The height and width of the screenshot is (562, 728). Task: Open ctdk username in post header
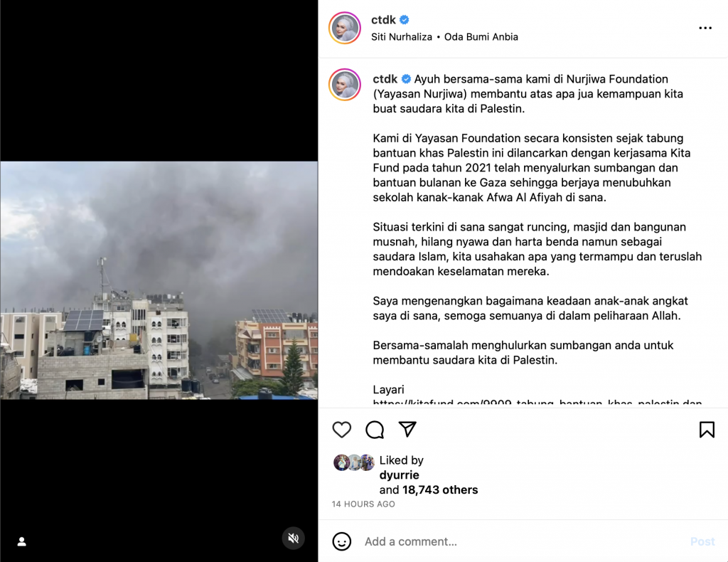coord(383,20)
